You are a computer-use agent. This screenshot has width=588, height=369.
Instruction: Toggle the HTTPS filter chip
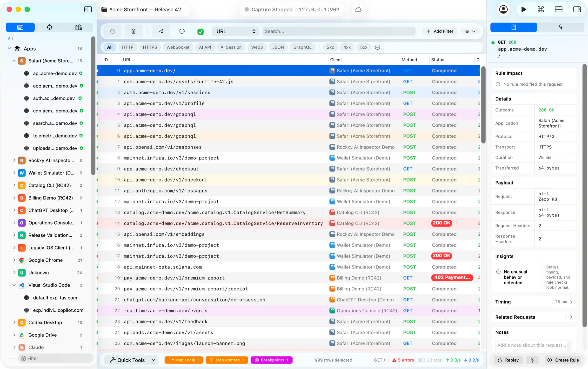click(150, 47)
